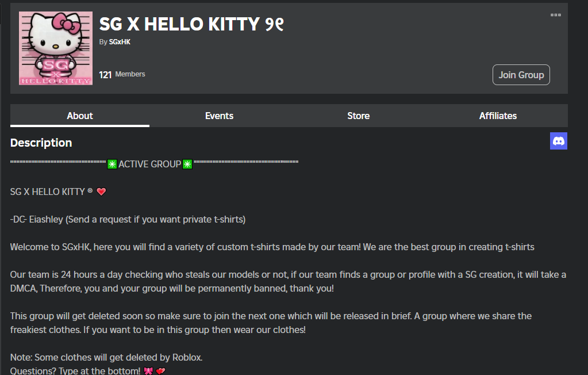Click green sparkle icon before ACTIVE GROUP
The height and width of the screenshot is (375, 588).
[x=112, y=164]
